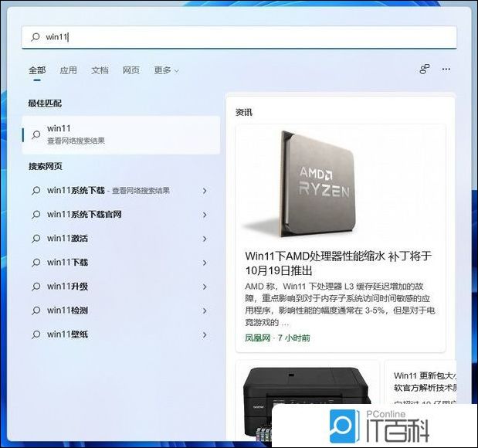
Task: Click the 资讯 section heading
Action: [x=244, y=112]
